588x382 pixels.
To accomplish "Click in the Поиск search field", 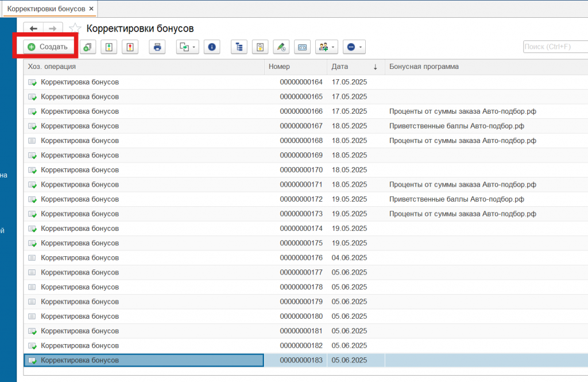I will point(554,47).
